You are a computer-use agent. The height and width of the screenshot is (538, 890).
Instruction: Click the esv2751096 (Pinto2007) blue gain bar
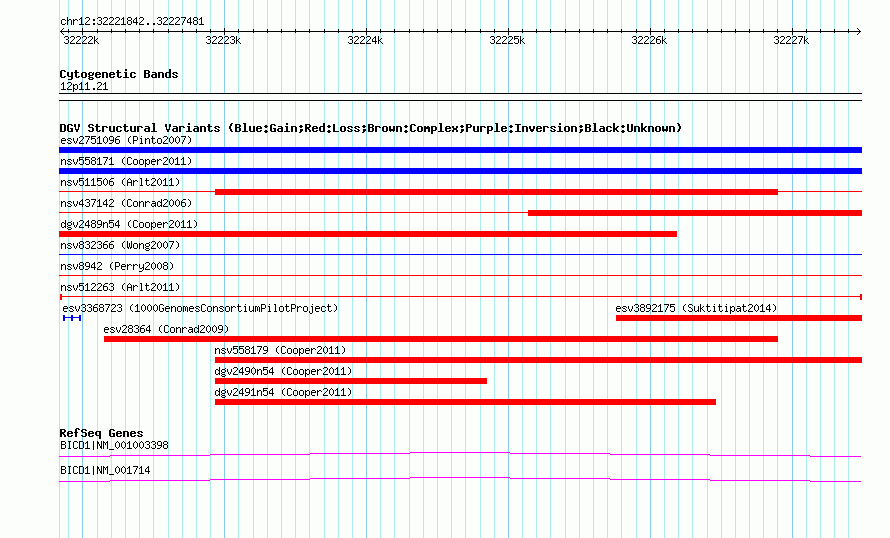tap(460, 150)
